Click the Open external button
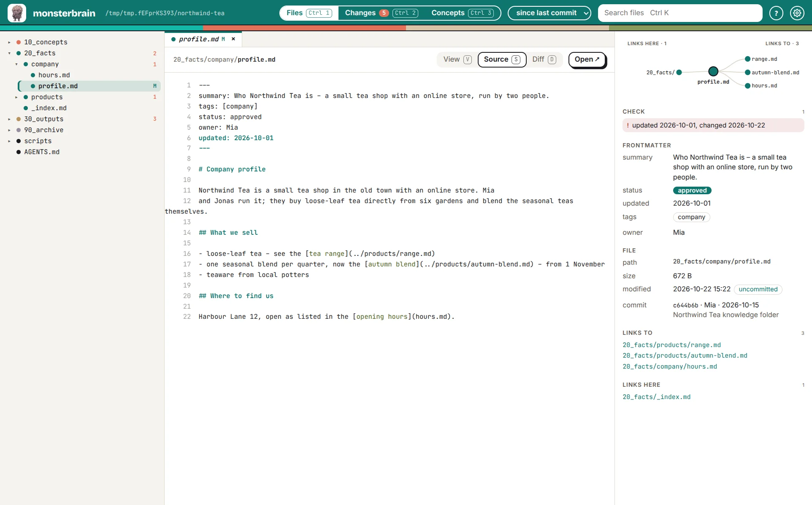 click(587, 60)
